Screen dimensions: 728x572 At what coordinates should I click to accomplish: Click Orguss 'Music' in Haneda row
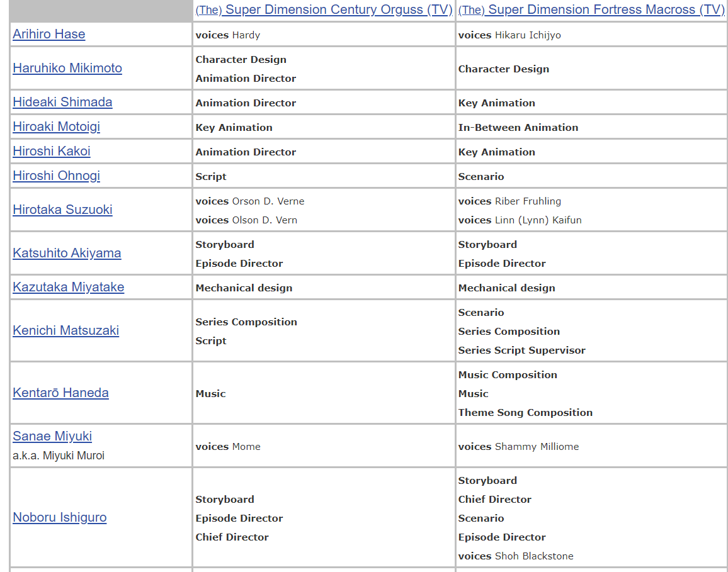[x=210, y=394]
